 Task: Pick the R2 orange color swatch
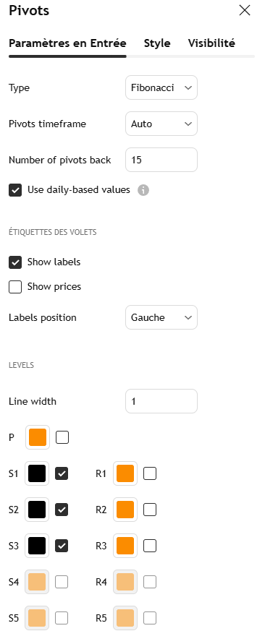pos(125,510)
